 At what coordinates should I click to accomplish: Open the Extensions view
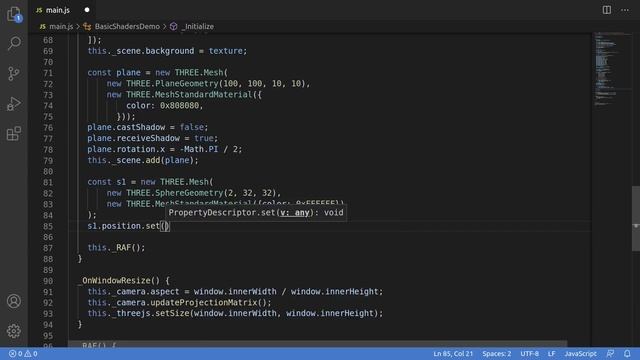click(14, 133)
